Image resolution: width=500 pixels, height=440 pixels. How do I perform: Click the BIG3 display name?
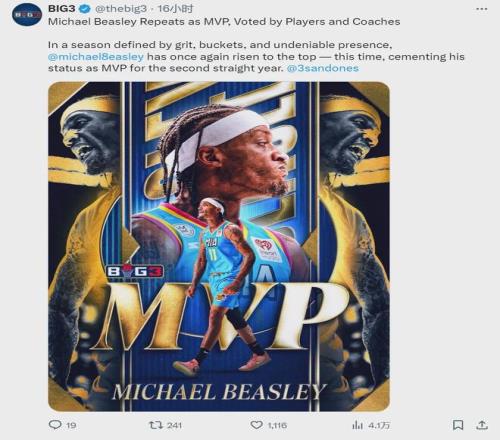click(x=62, y=8)
